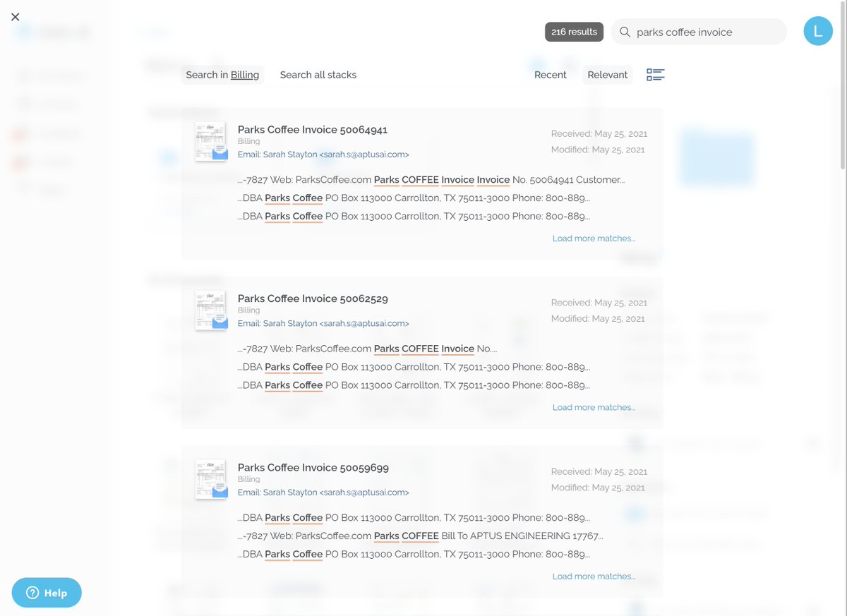Sort the results by Recent

551,75
